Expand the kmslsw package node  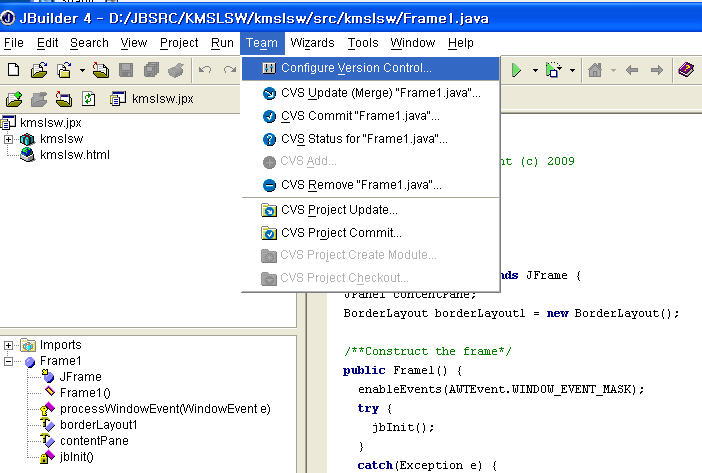[9, 139]
